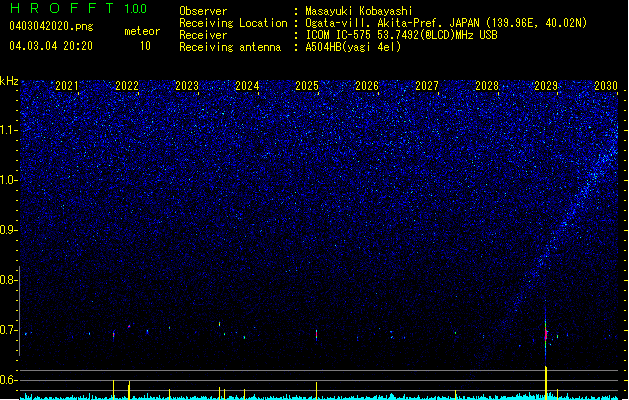The width and height of the screenshot is (629, 400).
Task: Click the pink meteor echo below 2025
Action: tap(317, 334)
